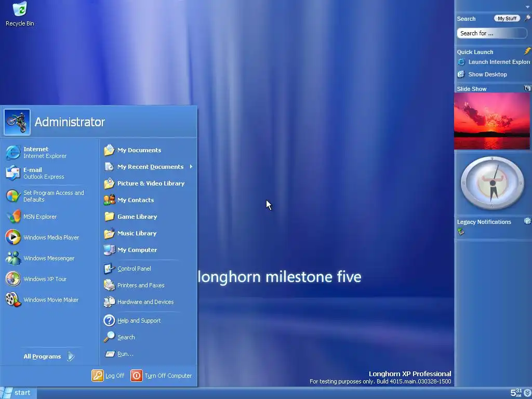
Task: Launch Internet Explorer from Start menu
Action: click(36, 152)
